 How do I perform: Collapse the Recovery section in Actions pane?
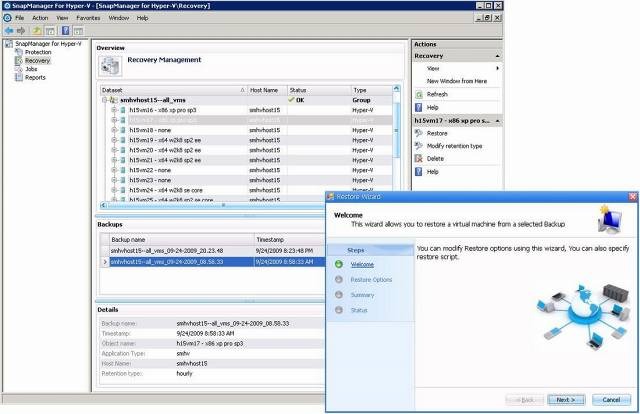(x=498, y=56)
